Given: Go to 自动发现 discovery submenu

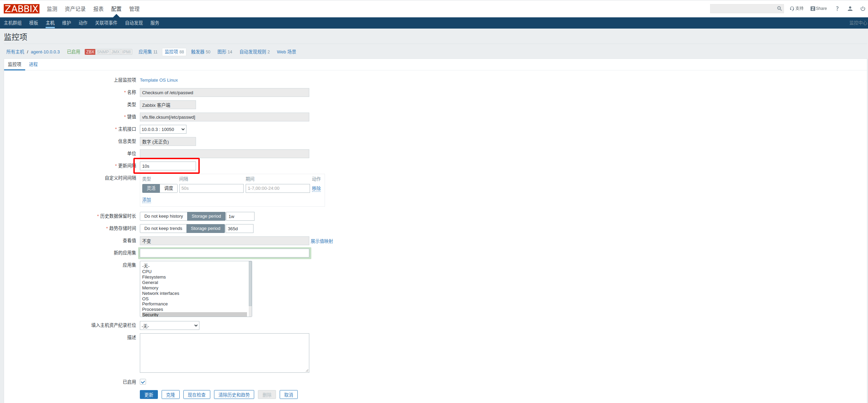Looking at the screenshot, I should pyautogui.click(x=134, y=23).
